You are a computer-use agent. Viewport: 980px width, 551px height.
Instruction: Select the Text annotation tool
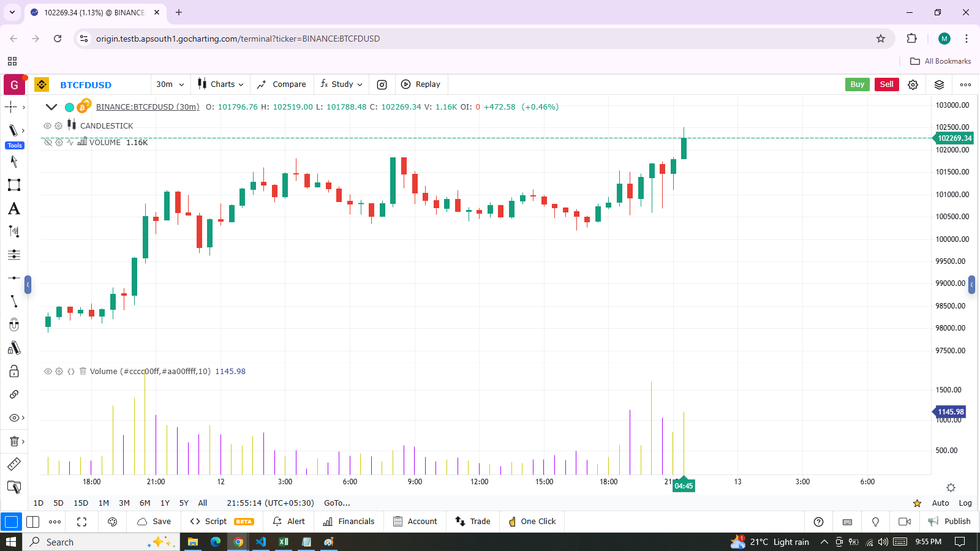point(13,209)
